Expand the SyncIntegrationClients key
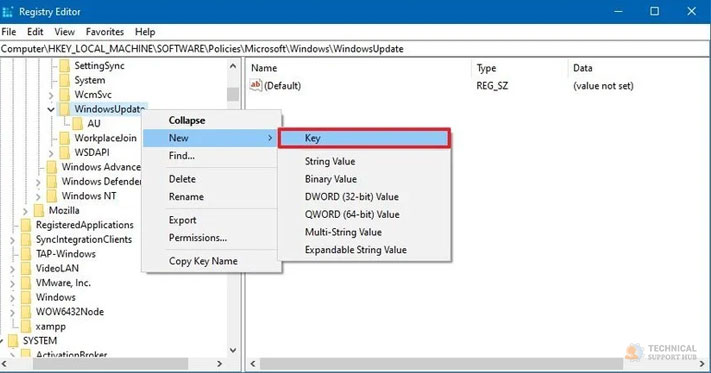This screenshot has width=711, height=373. pos(12,240)
